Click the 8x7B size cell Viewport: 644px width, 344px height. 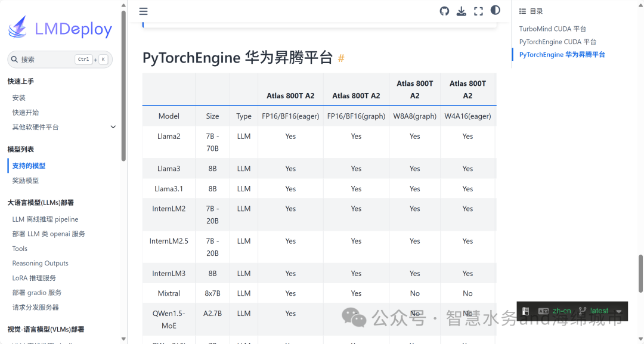pyautogui.click(x=212, y=293)
